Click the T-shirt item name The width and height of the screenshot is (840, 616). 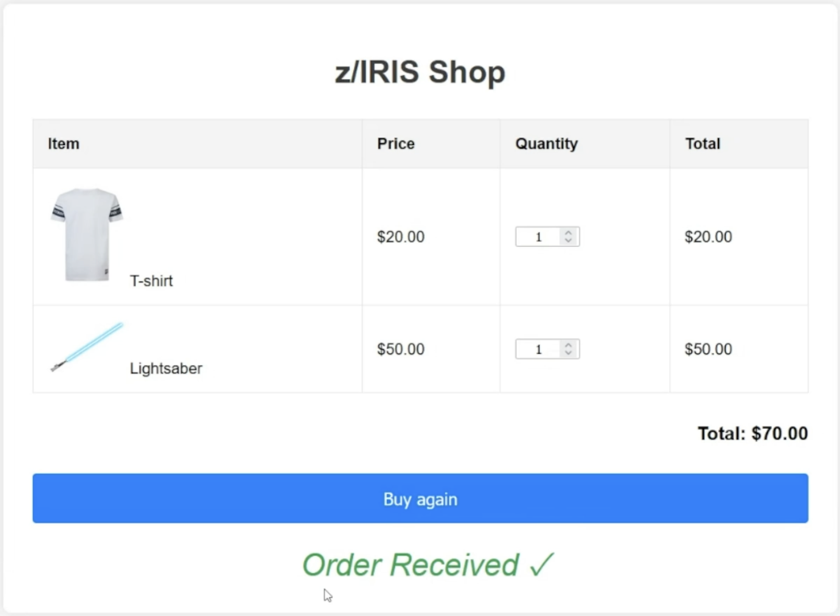[x=151, y=281]
